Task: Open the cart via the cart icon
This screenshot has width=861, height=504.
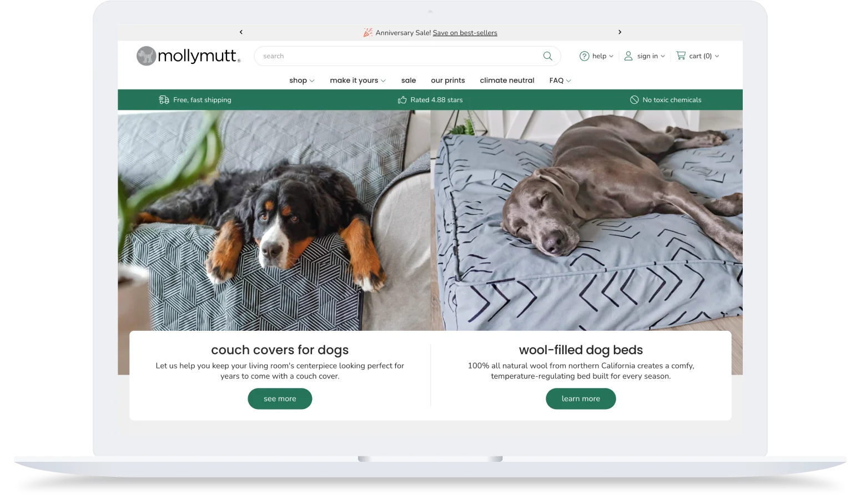Action: (681, 56)
